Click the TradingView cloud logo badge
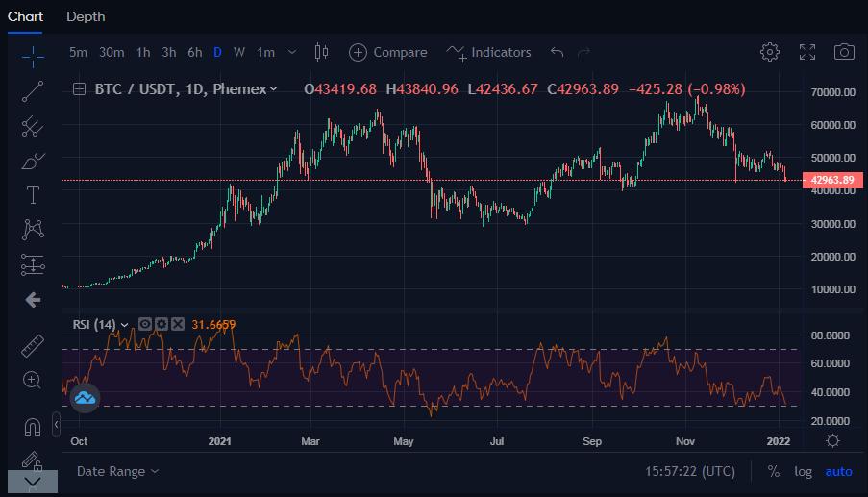Viewport: 868px width, 497px height. (x=86, y=397)
